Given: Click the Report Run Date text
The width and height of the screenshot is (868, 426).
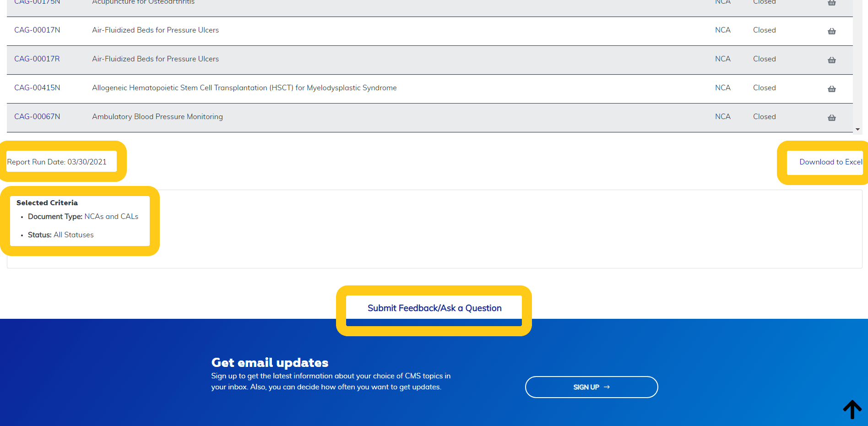Looking at the screenshot, I should [57, 162].
